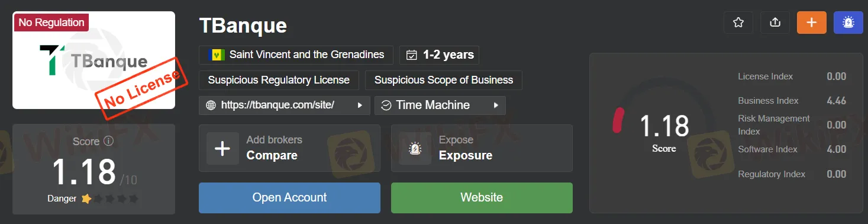Click the red score gauge arc

point(617,120)
